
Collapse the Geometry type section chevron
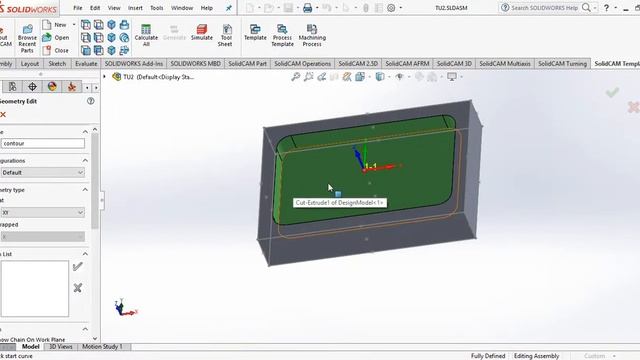click(85, 189)
